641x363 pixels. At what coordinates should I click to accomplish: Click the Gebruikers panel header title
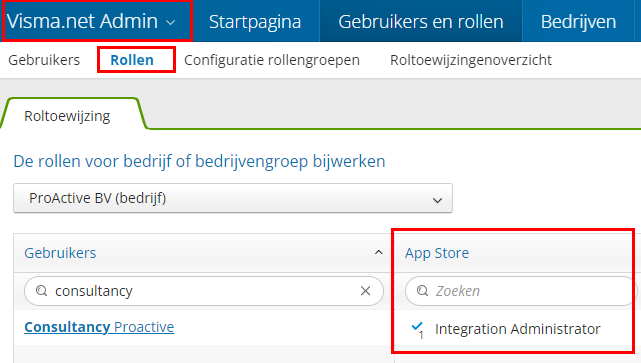[60, 253]
